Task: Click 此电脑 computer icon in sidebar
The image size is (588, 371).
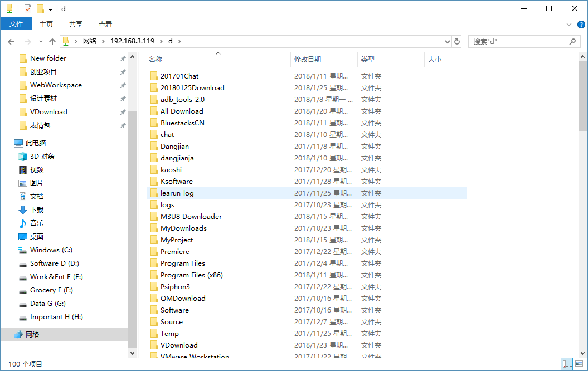Action: pos(18,143)
